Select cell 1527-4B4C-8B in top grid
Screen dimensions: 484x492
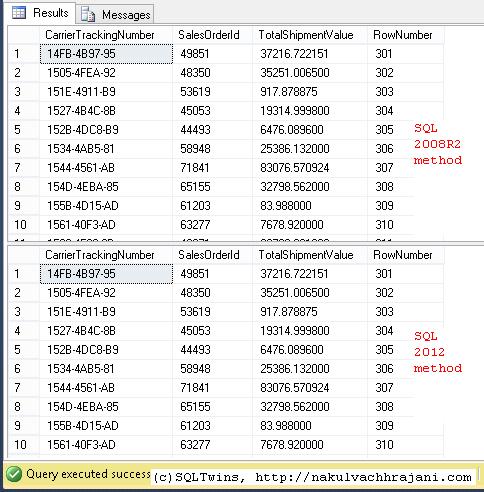106,111
